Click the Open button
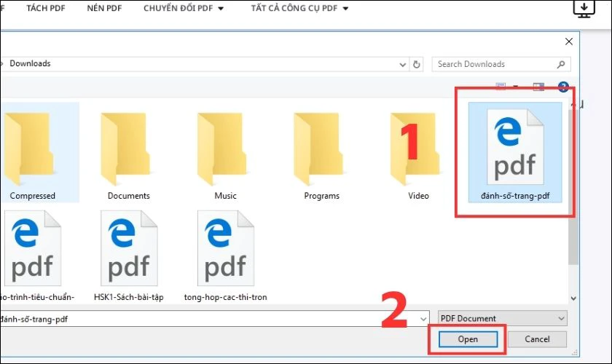The image size is (612, 364). (x=468, y=339)
